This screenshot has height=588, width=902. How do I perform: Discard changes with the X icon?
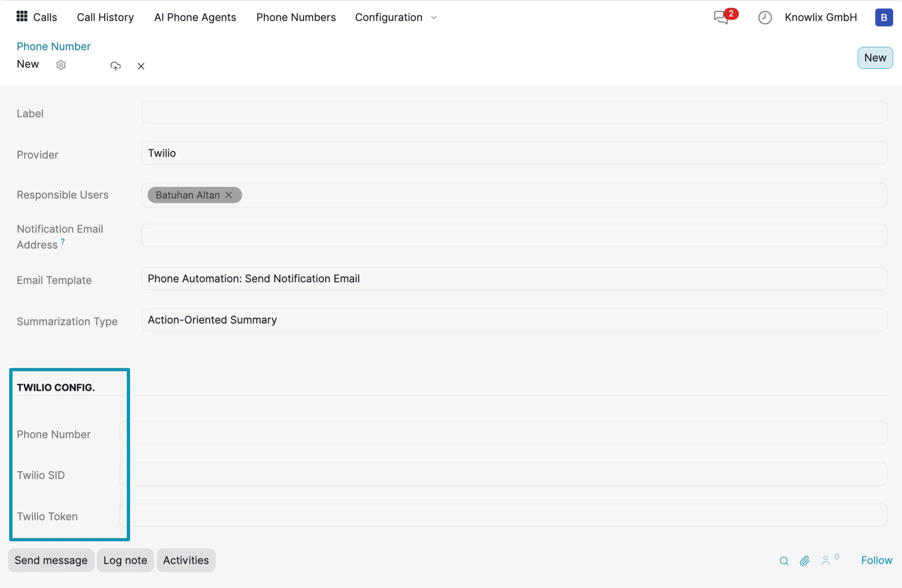click(141, 66)
